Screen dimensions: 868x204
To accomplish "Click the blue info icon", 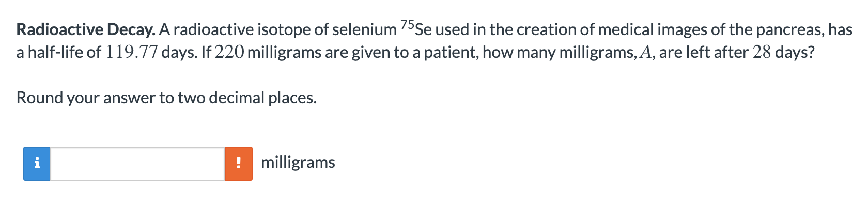I will pos(37,164).
